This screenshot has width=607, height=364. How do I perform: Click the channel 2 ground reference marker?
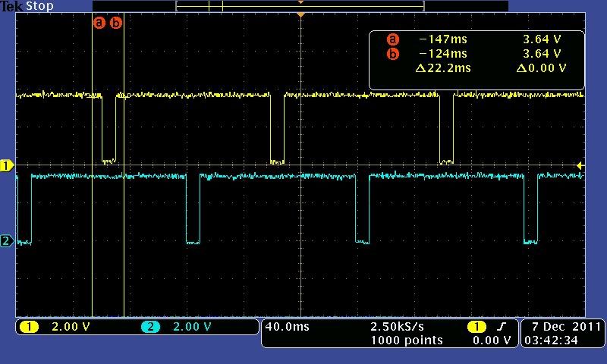coord(7,241)
